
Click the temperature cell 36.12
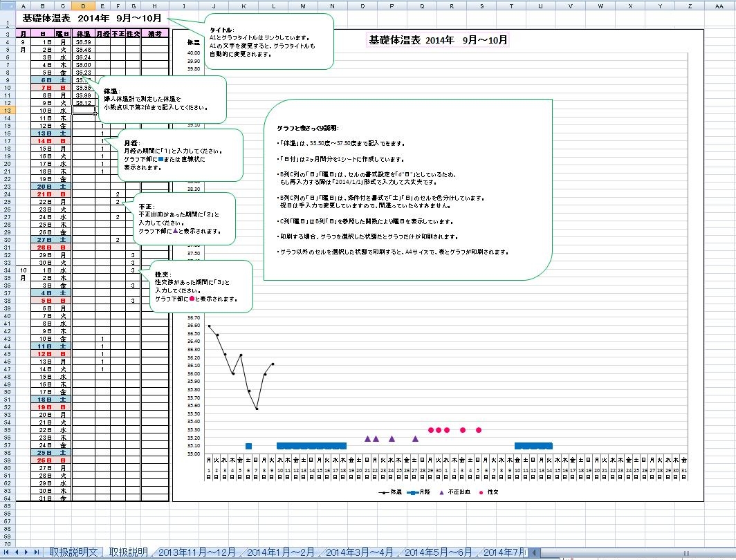[83, 103]
